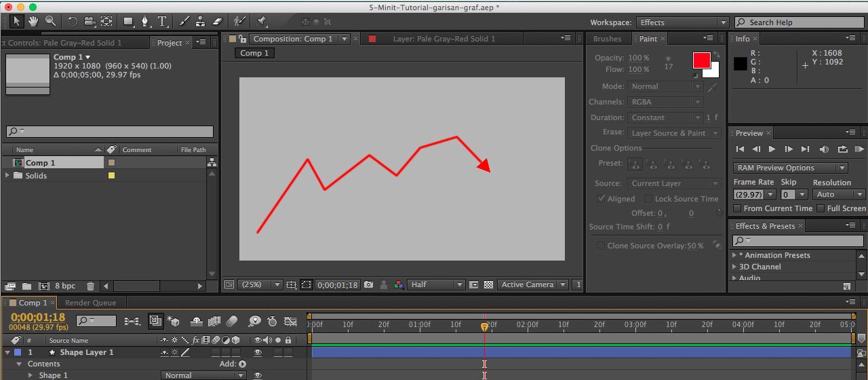Open the Info panel options menu
Image resolution: width=868 pixels, height=380 pixels.
(851, 39)
